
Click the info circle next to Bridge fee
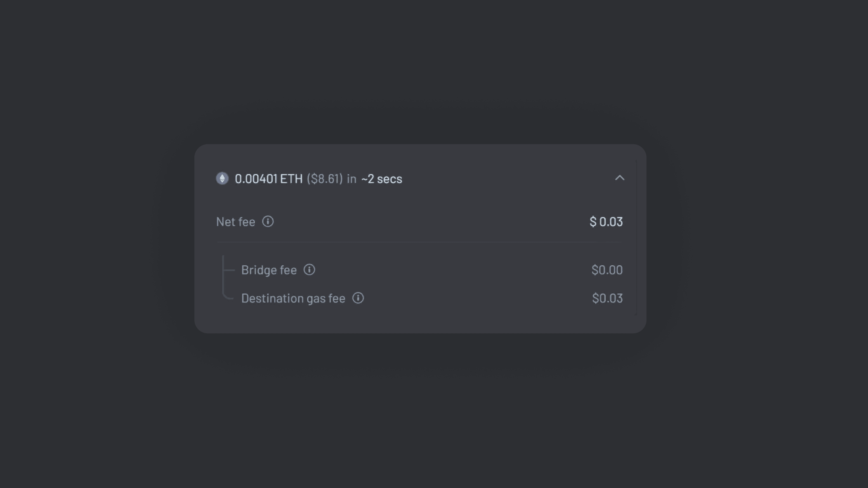point(309,270)
